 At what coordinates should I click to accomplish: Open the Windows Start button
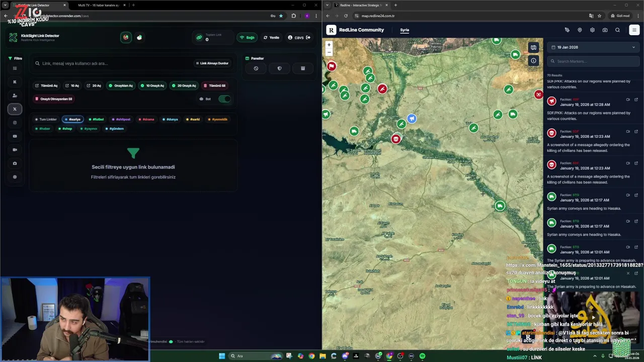222,356
